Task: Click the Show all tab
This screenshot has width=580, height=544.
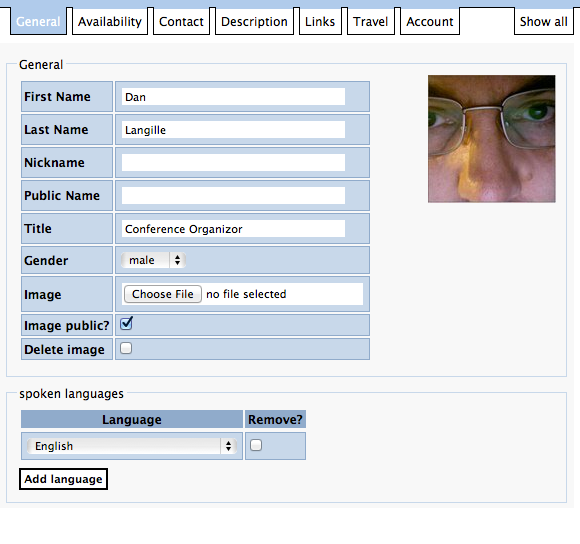Action: (x=543, y=21)
